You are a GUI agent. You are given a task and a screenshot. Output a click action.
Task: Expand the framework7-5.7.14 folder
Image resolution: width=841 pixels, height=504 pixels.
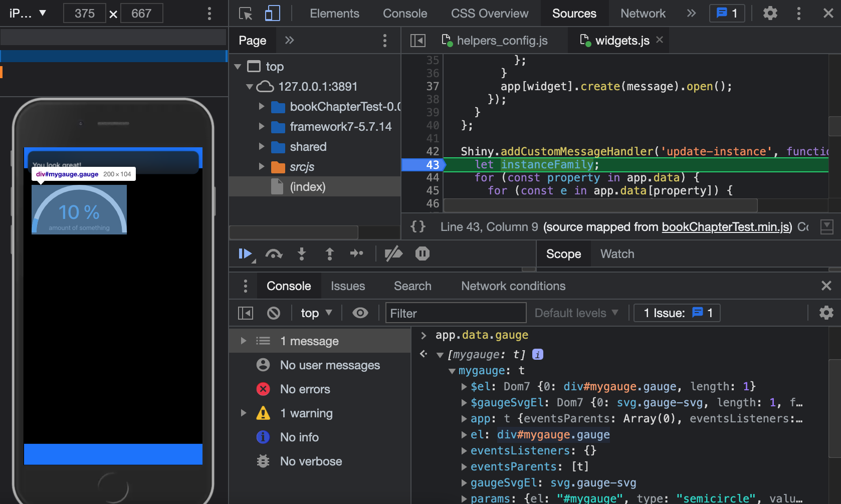click(261, 127)
